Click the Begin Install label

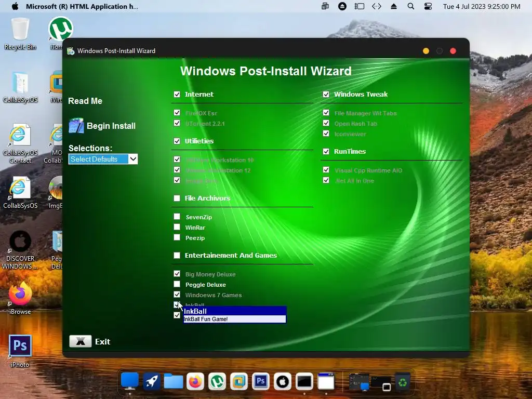[x=111, y=126]
